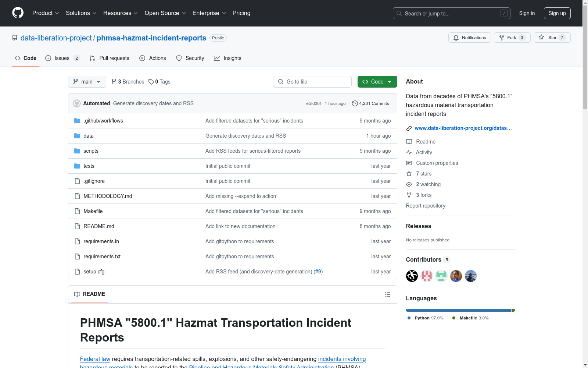Image resolution: width=588 pixels, height=368 pixels.
Task: Select the README tab heading
Action: [90, 294]
